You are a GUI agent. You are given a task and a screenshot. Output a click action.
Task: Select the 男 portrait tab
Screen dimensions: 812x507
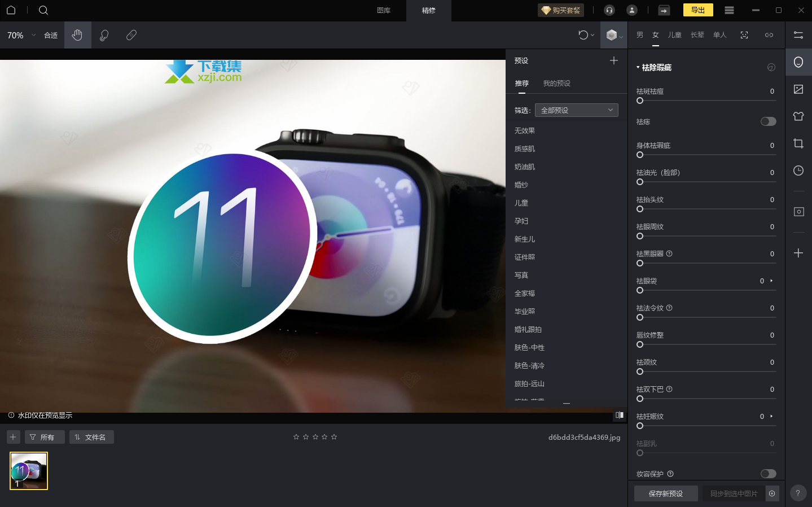(640, 35)
